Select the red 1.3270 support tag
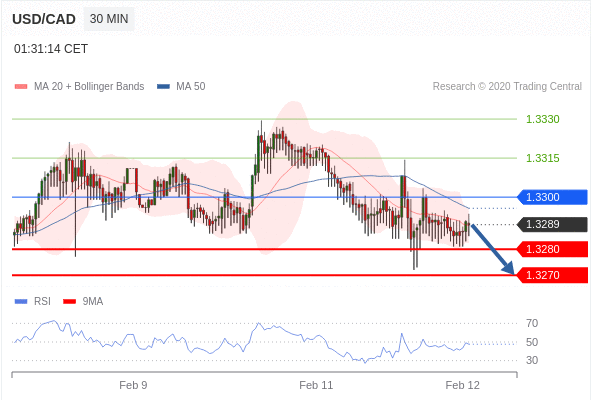The width and height of the screenshot is (596, 407). [x=552, y=275]
